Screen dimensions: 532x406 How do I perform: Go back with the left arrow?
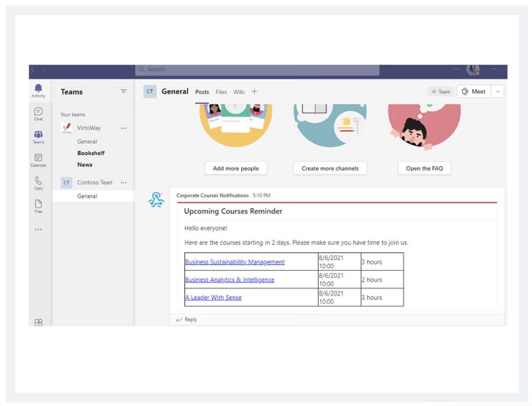pos(33,69)
